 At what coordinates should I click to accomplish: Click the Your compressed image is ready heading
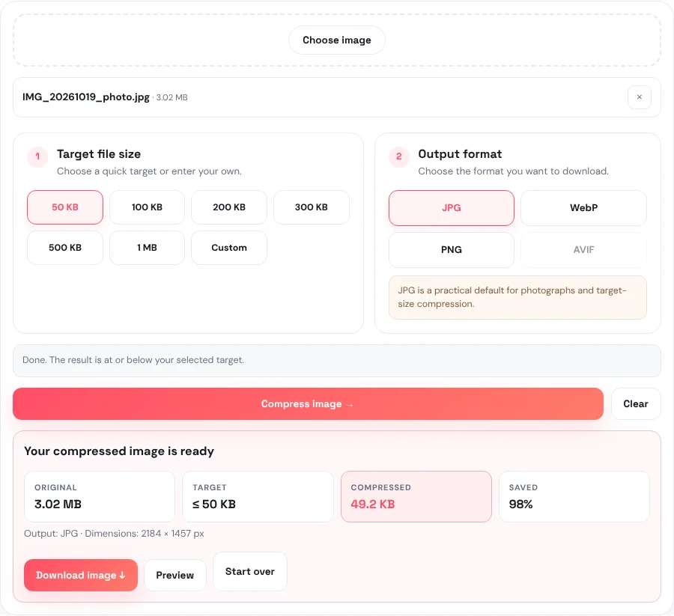[x=119, y=451]
